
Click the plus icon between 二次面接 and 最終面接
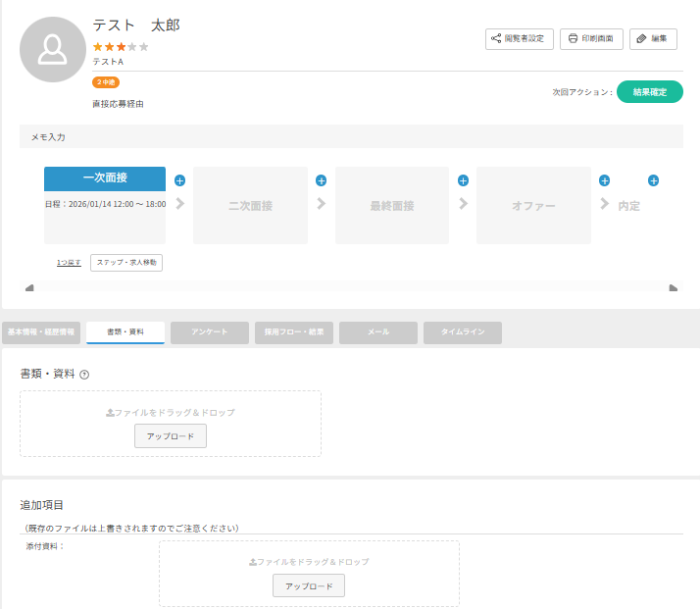point(321,180)
